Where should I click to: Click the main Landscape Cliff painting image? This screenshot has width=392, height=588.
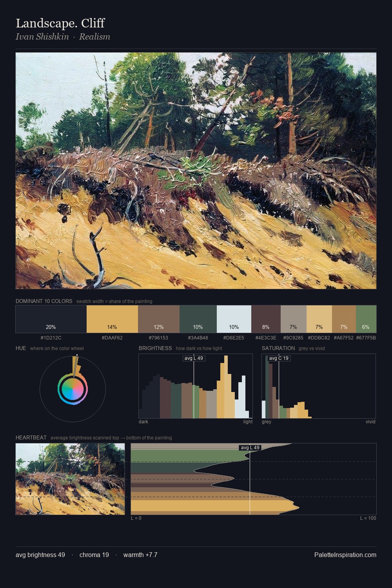click(x=196, y=171)
